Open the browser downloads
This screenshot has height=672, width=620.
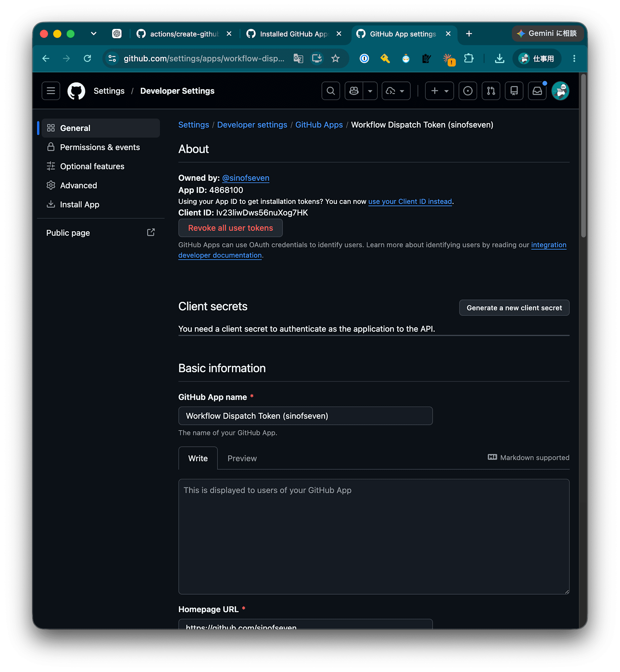pos(499,58)
